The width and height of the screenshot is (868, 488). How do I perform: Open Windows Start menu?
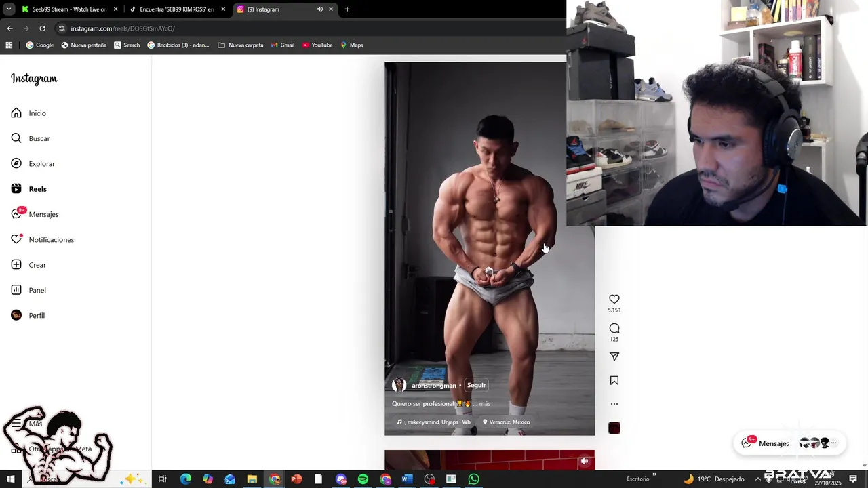click(11, 479)
